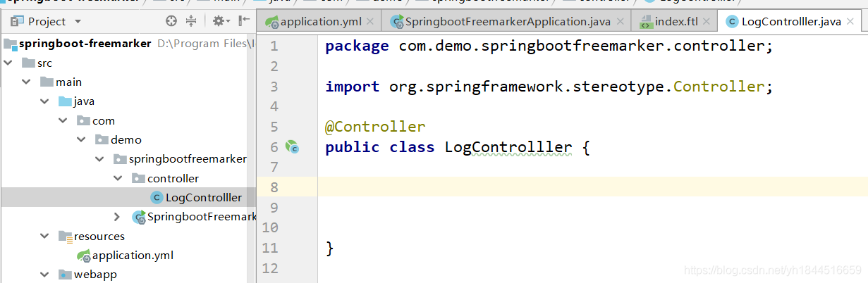The height and width of the screenshot is (283, 868).
Task: Select the LogControlller.java tab
Action: point(791,22)
